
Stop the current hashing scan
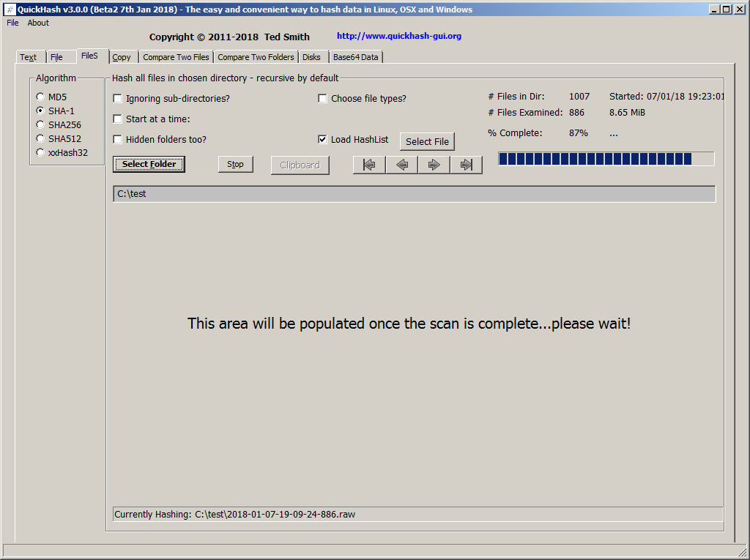coord(235,165)
